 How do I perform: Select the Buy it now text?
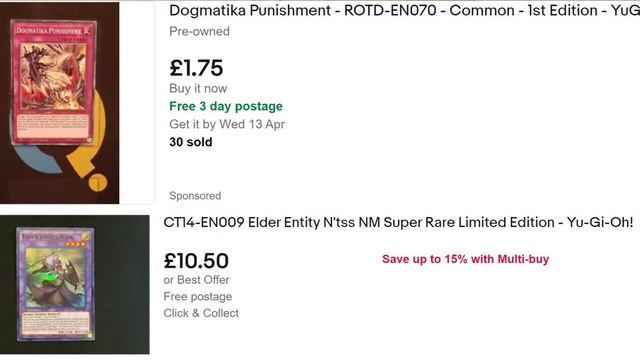[198, 89]
